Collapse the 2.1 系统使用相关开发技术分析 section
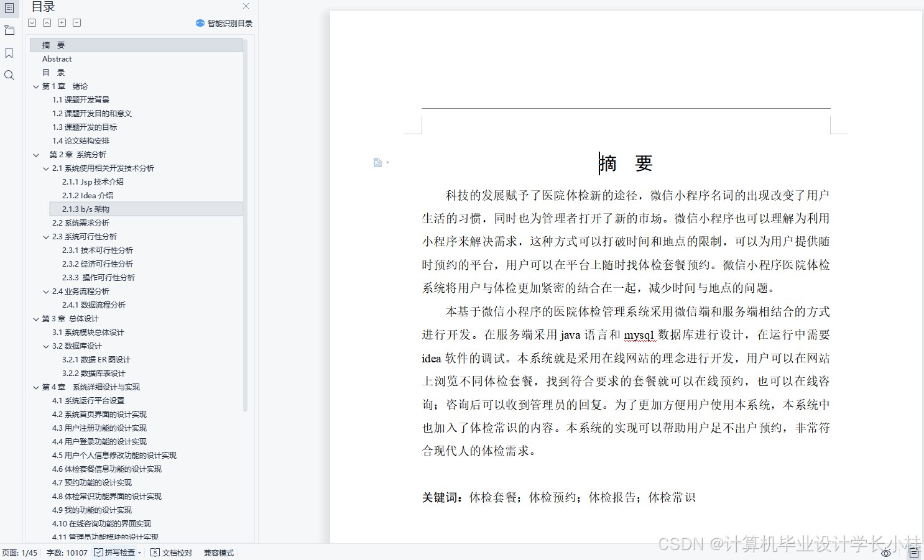Screen dimensions: 924x560 [x=45, y=168]
